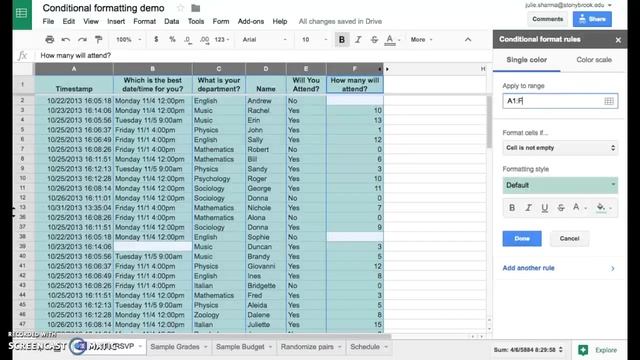
Task: Click the name cell 'Giovanni'
Action: 266,266
